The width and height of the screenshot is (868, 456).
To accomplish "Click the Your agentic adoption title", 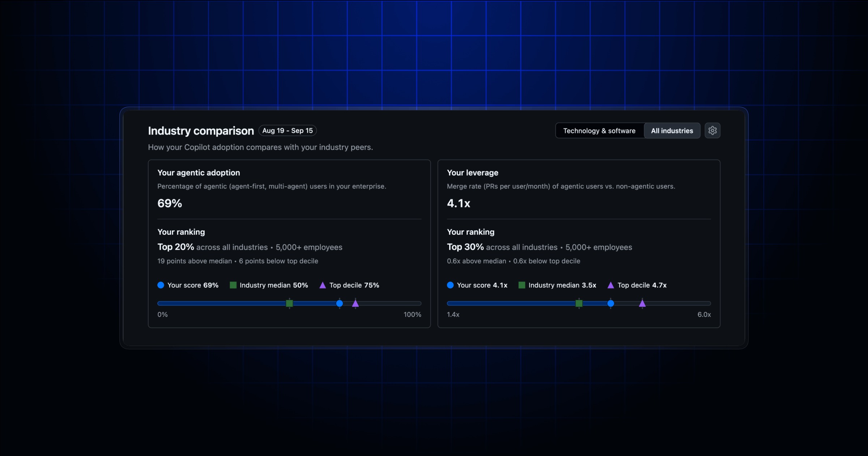I will (199, 173).
